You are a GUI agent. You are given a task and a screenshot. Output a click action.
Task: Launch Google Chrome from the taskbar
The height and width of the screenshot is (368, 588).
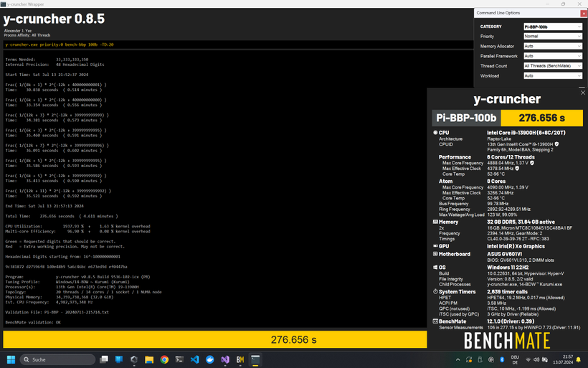click(164, 359)
